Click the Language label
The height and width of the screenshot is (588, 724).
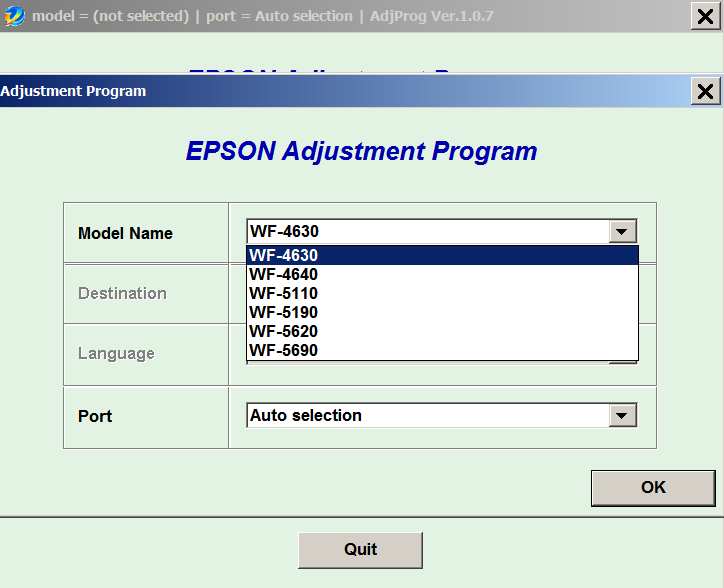pos(116,354)
